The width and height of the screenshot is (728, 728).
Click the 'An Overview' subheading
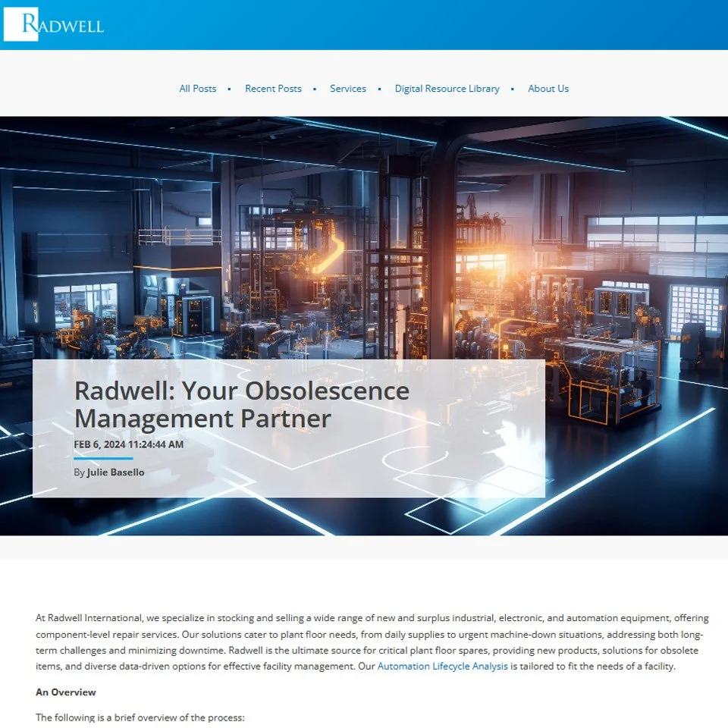66,692
